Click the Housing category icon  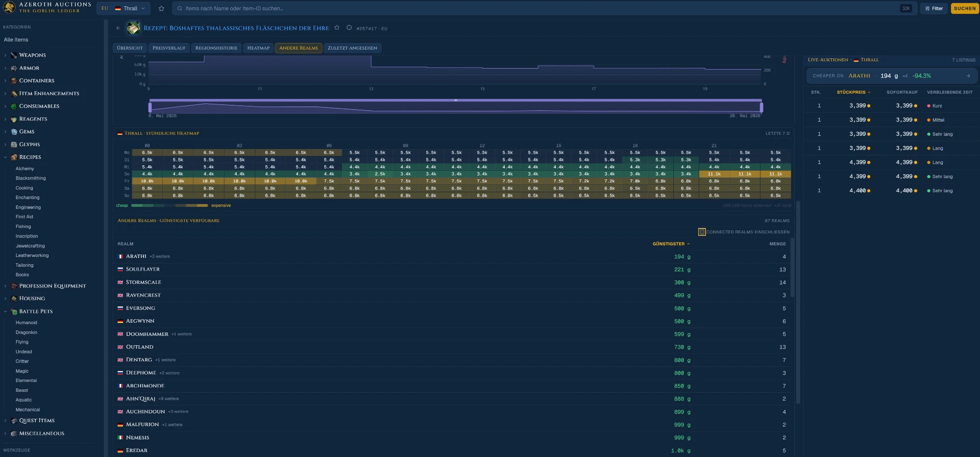click(x=14, y=299)
